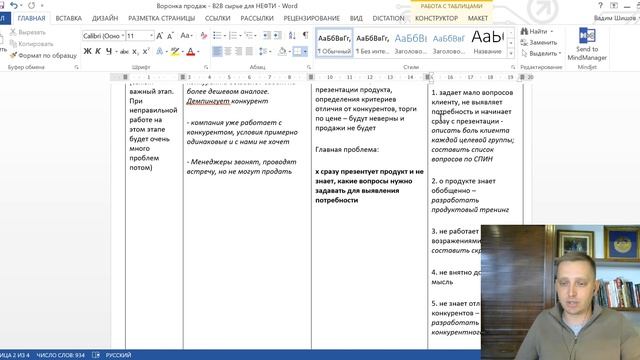This screenshot has height=360, width=640.
Task: Clear all formatting with the eraser icon
Action: click(203, 36)
